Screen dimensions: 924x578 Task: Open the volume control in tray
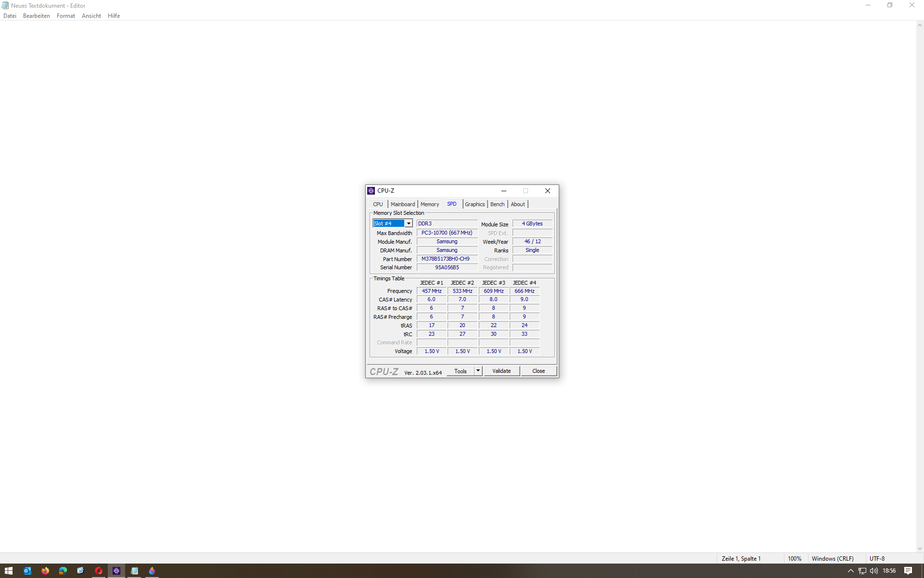[873, 571]
